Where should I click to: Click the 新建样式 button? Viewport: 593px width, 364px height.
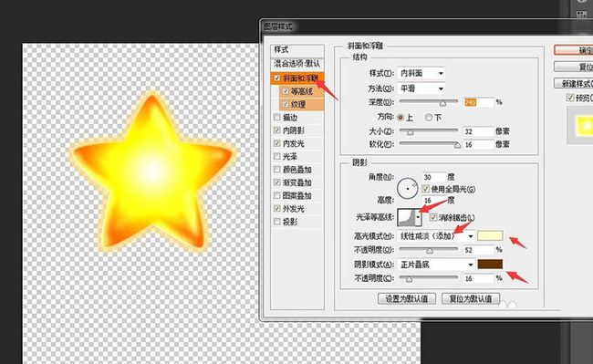(x=573, y=83)
